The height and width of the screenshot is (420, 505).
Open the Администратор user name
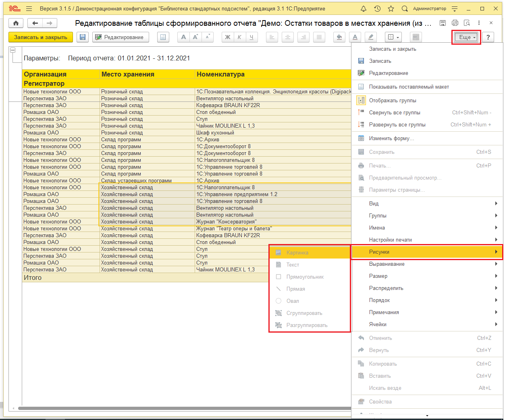[430, 8]
